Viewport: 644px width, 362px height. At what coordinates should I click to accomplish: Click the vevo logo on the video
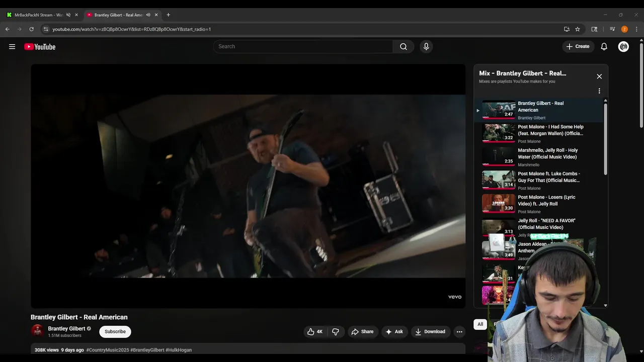click(455, 297)
